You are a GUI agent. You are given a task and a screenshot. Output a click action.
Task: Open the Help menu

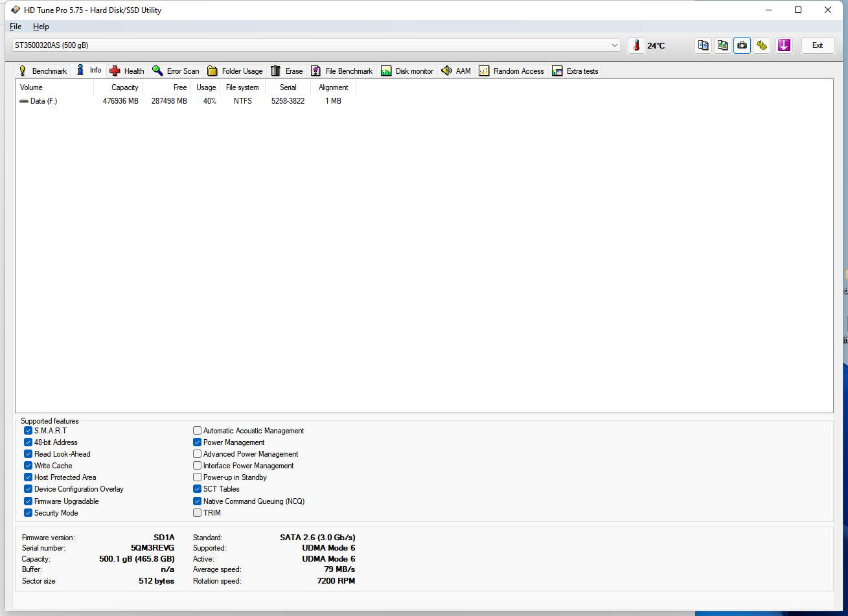click(41, 27)
